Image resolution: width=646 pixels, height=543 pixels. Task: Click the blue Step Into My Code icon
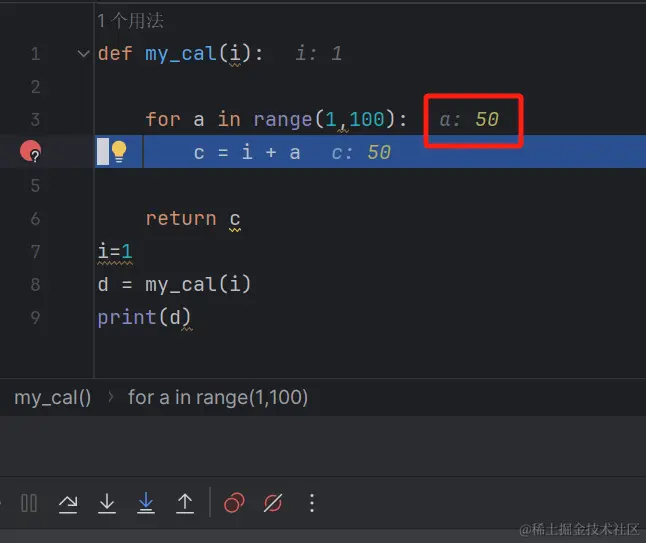(x=146, y=503)
